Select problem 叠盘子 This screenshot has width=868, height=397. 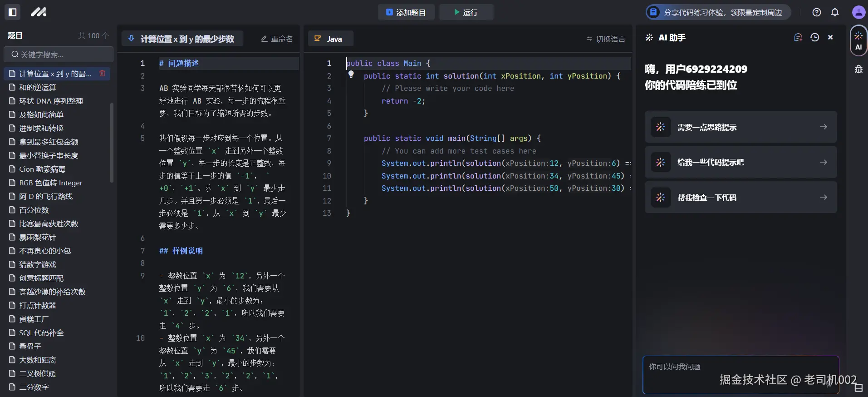point(57,346)
